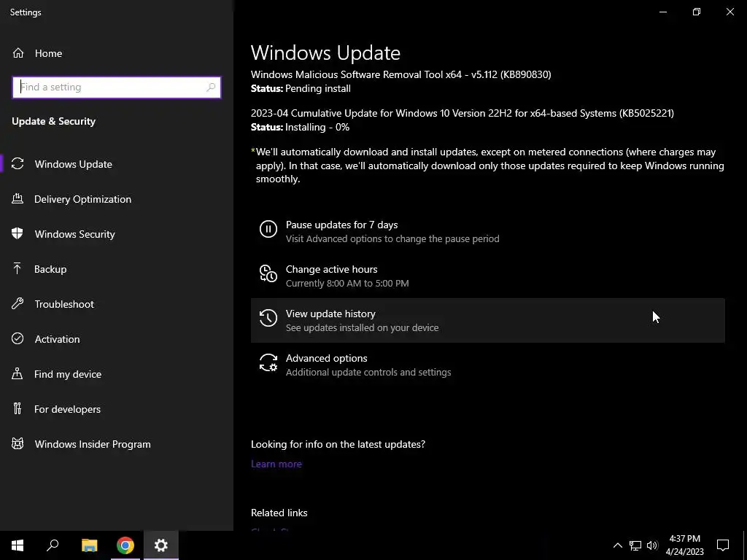
Task: Click the Home house icon
Action: [x=18, y=52]
